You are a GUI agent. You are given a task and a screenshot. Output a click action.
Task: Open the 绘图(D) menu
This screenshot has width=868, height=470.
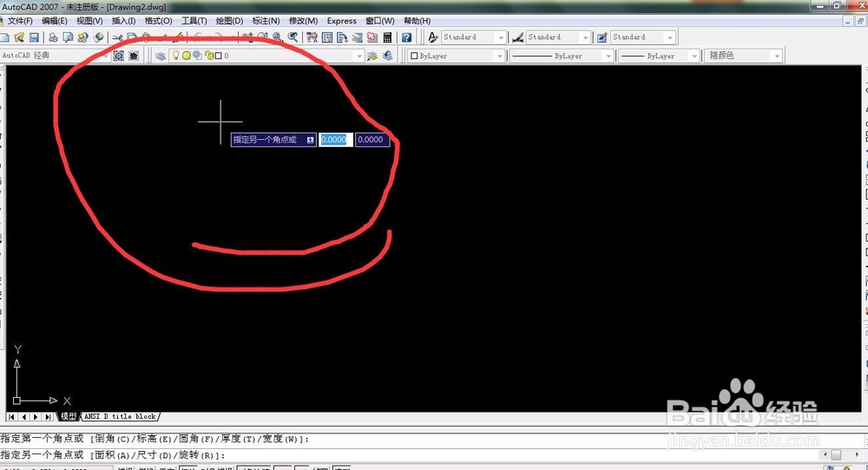229,21
